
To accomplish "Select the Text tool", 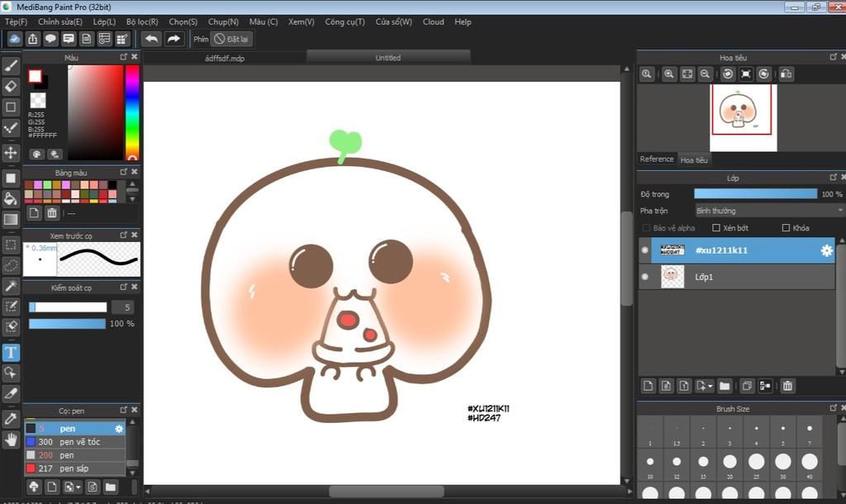I will [11, 353].
